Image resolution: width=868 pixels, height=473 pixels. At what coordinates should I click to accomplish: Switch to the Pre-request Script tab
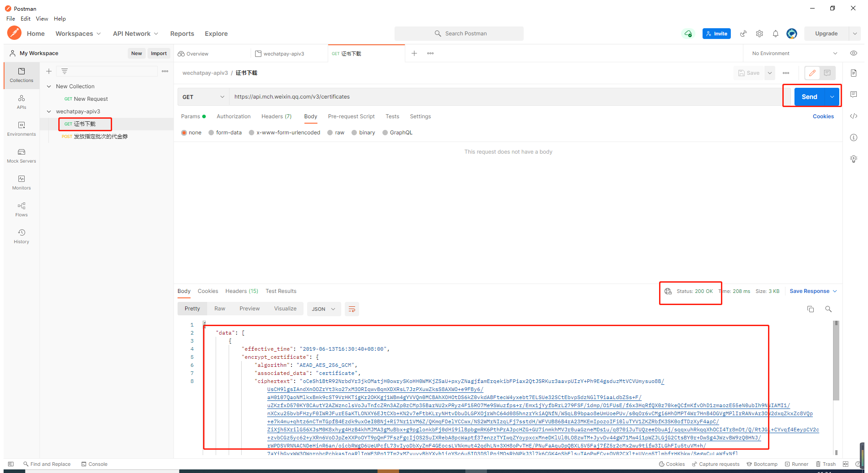click(352, 116)
